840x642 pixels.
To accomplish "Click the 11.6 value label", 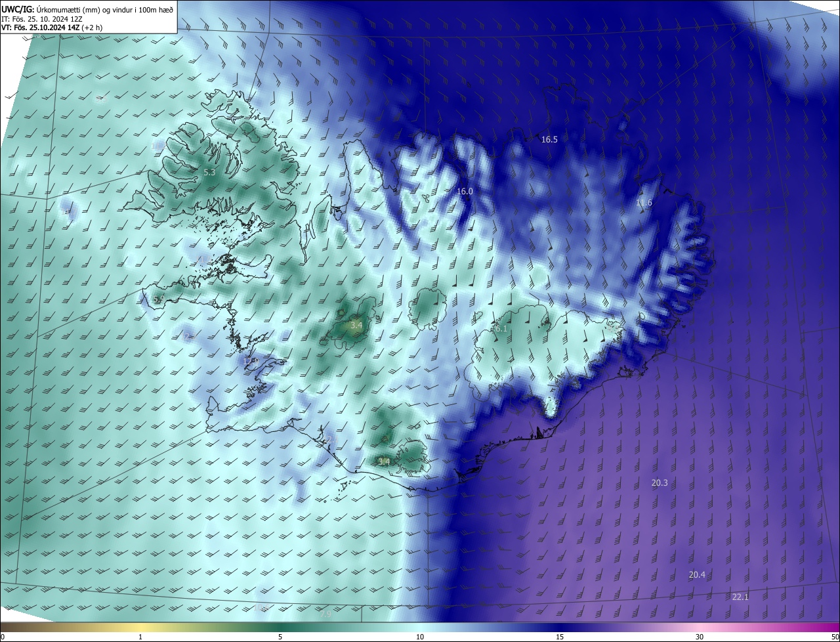I will [x=644, y=203].
